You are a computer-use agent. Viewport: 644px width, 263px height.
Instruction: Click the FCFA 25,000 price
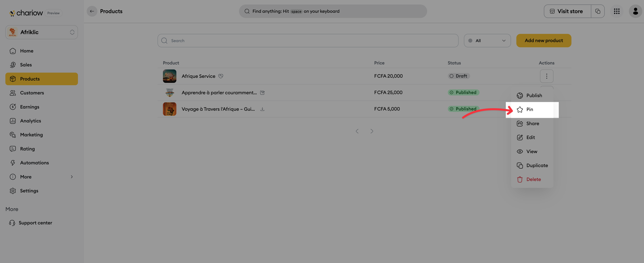[x=388, y=93]
